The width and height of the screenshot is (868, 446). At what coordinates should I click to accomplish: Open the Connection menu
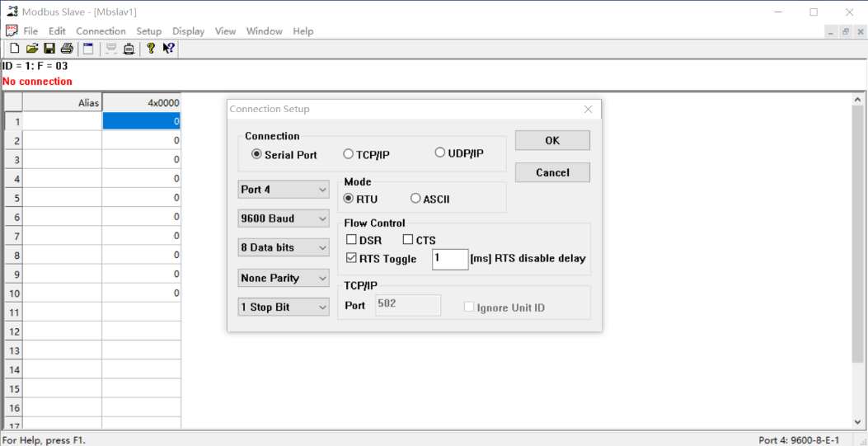click(101, 31)
